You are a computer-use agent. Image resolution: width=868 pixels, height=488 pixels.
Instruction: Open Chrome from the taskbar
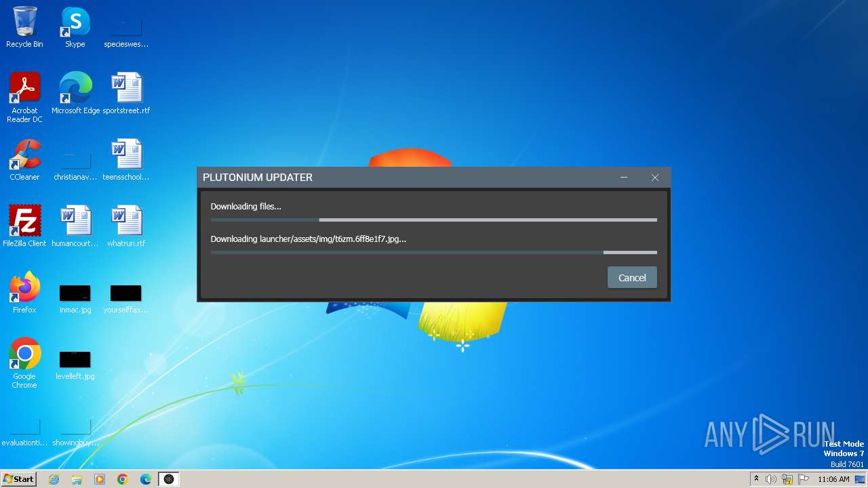[123, 479]
